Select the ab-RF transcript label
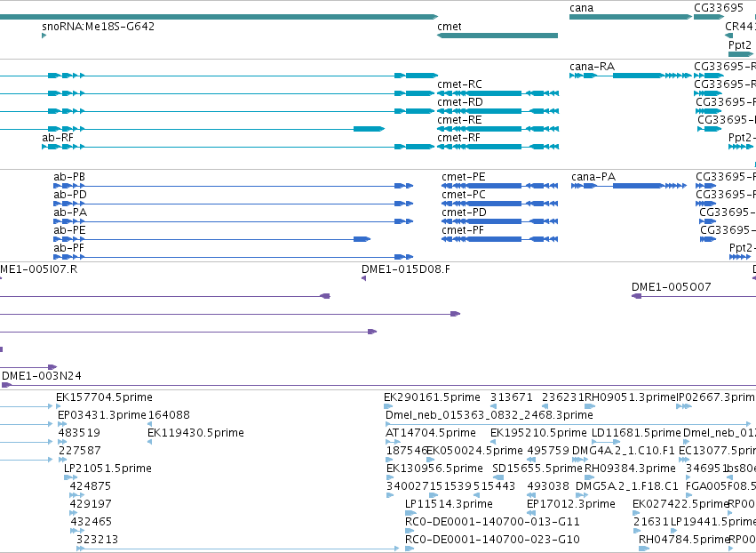Image resolution: width=756 pixels, height=553 pixels. [58, 138]
